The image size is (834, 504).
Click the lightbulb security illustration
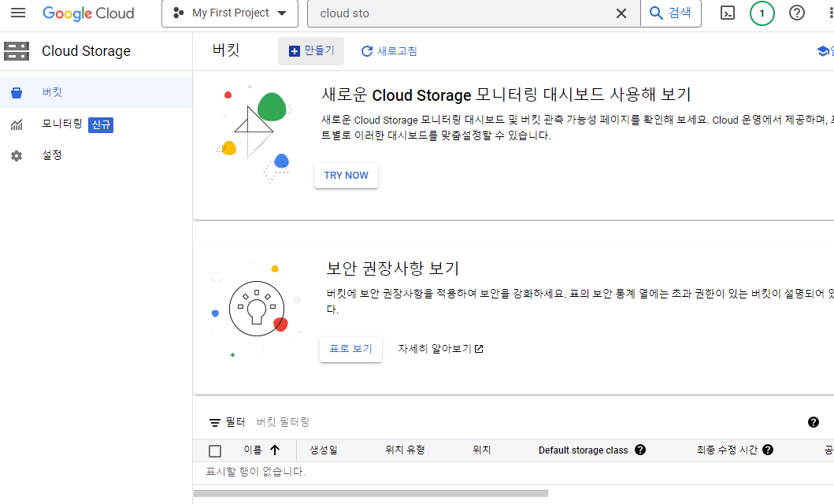tap(257, 309)
